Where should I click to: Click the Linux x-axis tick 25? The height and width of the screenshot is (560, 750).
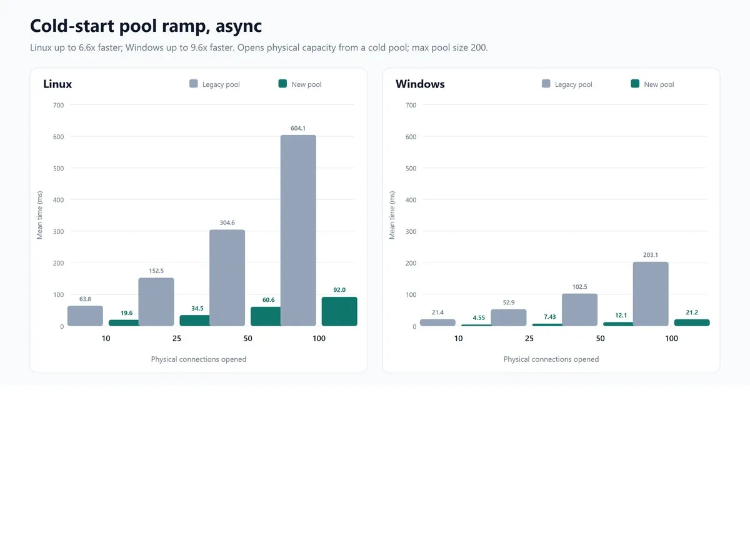177,338
